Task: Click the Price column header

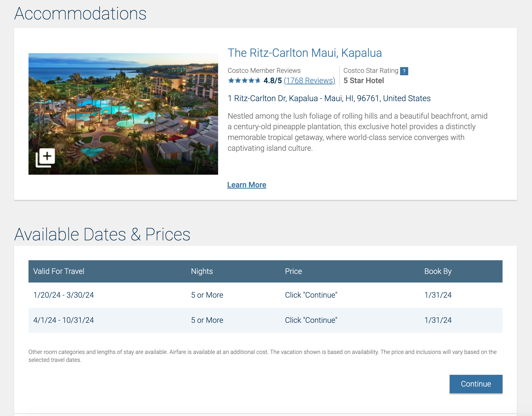Action: coord(293,272)
